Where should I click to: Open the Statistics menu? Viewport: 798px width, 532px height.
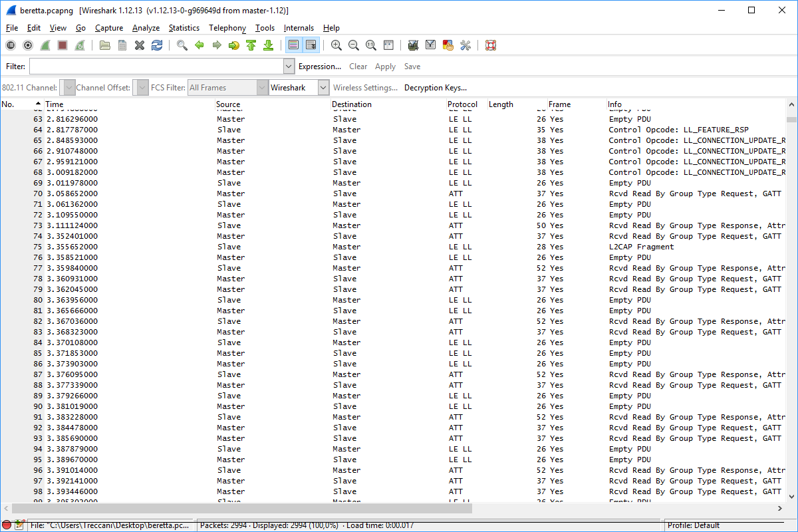tap(184, 28)
